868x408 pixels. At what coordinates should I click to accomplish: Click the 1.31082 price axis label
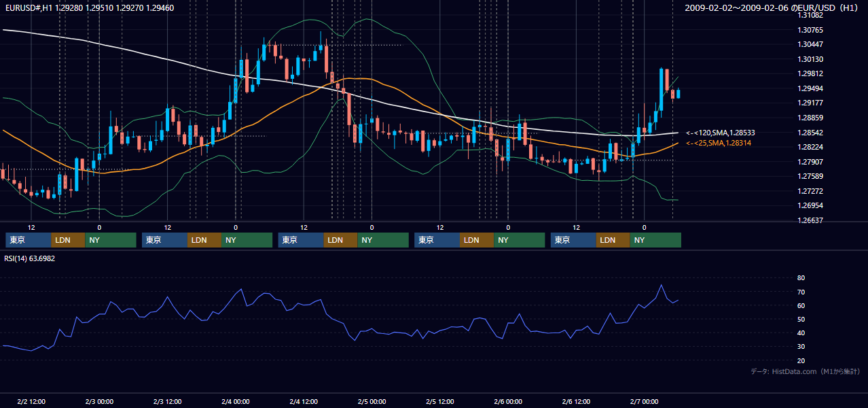tap(810, 16)
